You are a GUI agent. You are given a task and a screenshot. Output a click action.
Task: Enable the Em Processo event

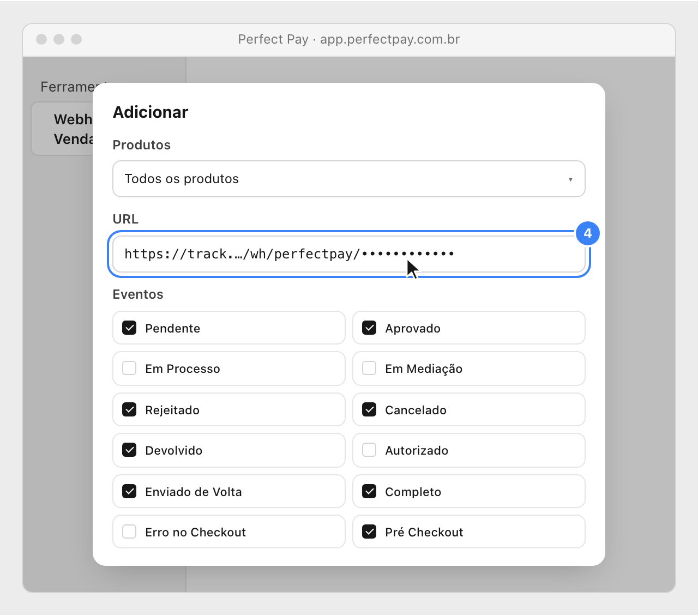click(x=129, y=368)
